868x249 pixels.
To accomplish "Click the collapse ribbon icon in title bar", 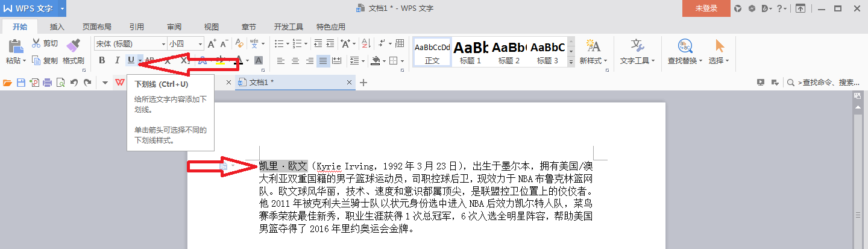I will 800,8.
